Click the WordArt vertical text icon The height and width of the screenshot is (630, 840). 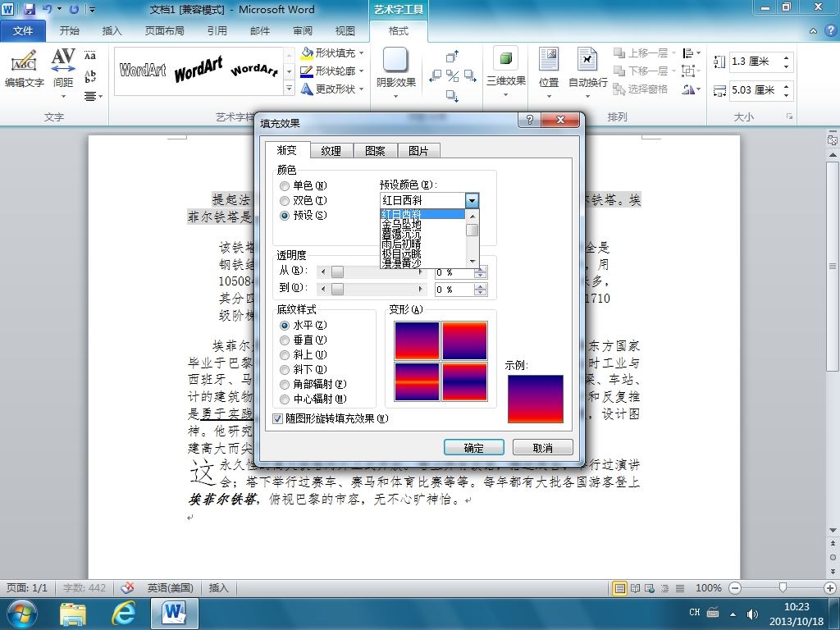point(90,76)
